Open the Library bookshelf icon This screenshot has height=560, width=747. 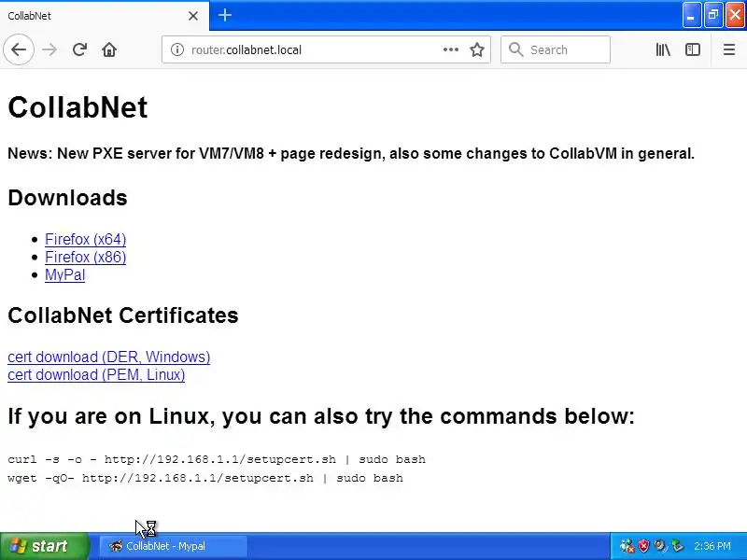click(663, 49)
